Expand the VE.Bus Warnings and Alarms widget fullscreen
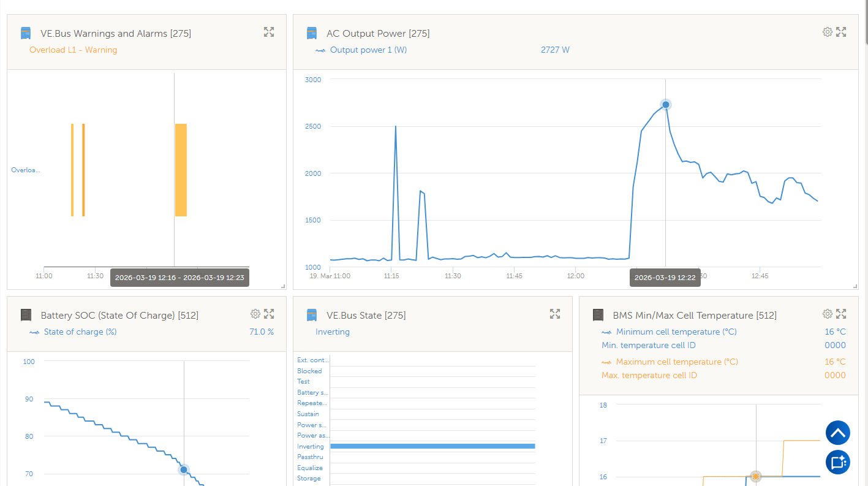The height and width of the screenshot is (486, 868). tap(269, 32)
